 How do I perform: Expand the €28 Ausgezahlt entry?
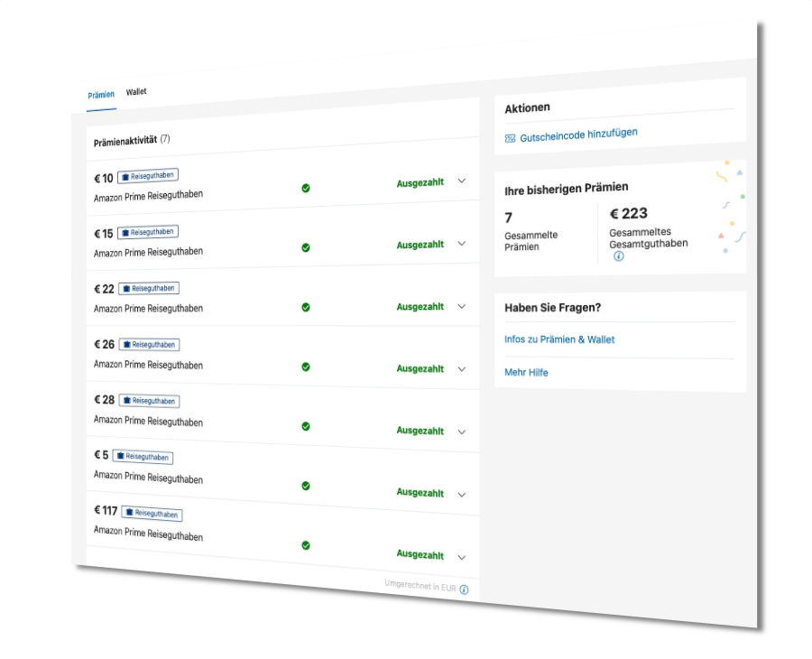[461, 432]
